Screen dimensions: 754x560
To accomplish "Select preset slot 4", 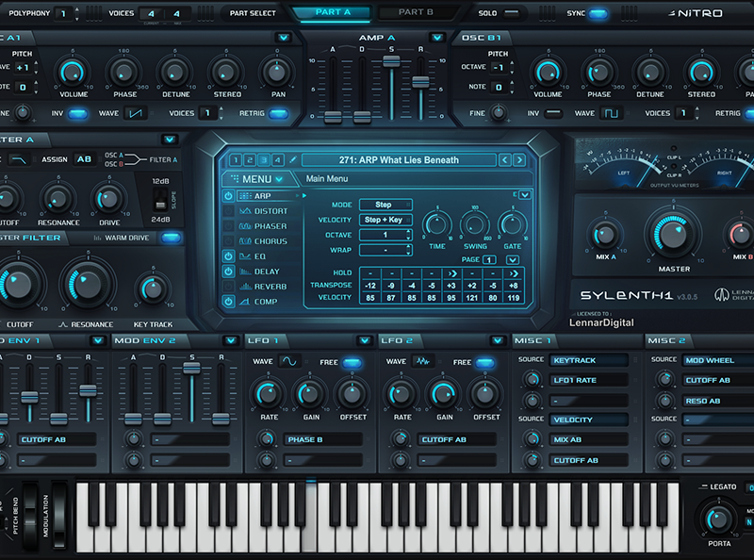I will coord(277,159).
